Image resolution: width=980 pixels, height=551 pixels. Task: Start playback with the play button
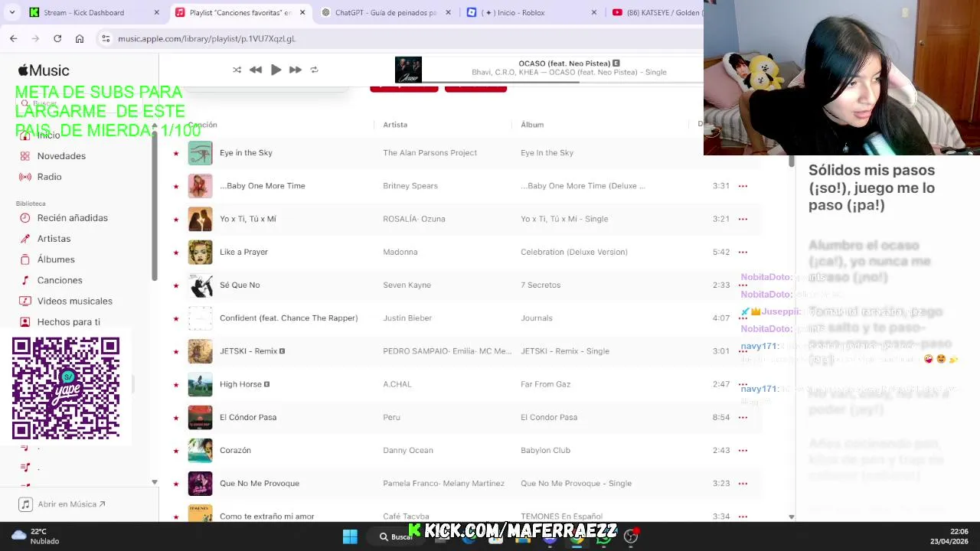(x=276, y=70)
